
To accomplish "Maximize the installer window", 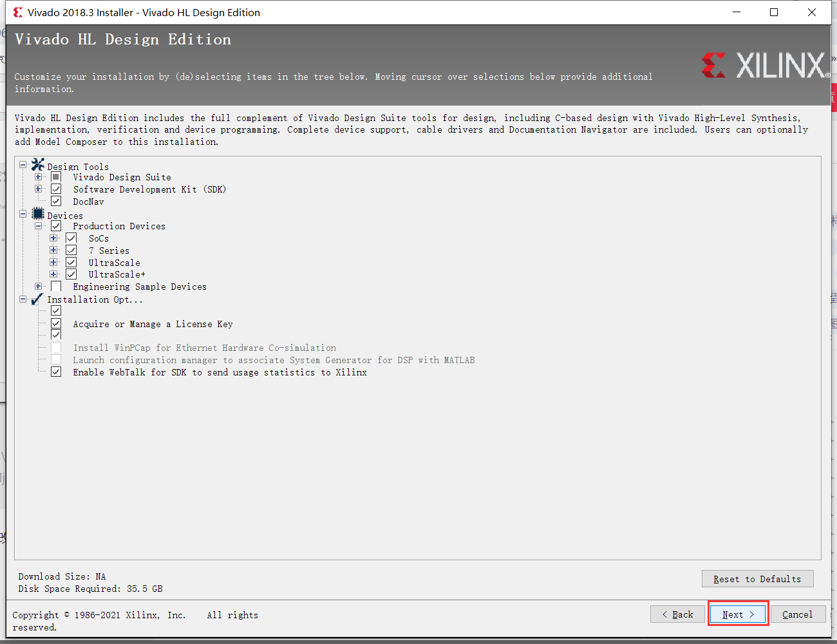I will tap(774, 12).
